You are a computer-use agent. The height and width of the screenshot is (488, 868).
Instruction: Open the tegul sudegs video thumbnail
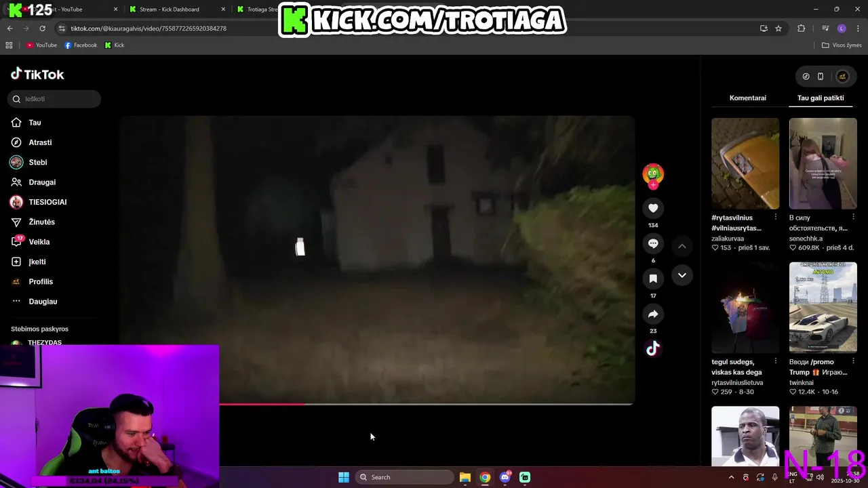[x=745, y=308]
